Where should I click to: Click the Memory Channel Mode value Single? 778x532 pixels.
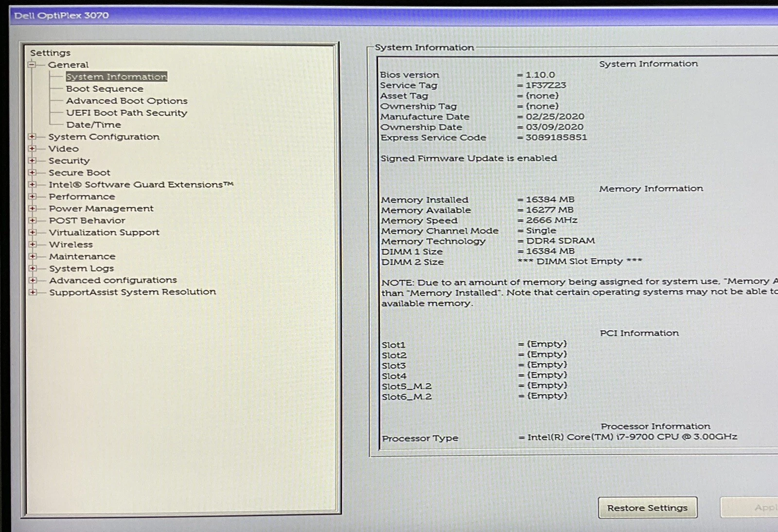tap(541, 231)
